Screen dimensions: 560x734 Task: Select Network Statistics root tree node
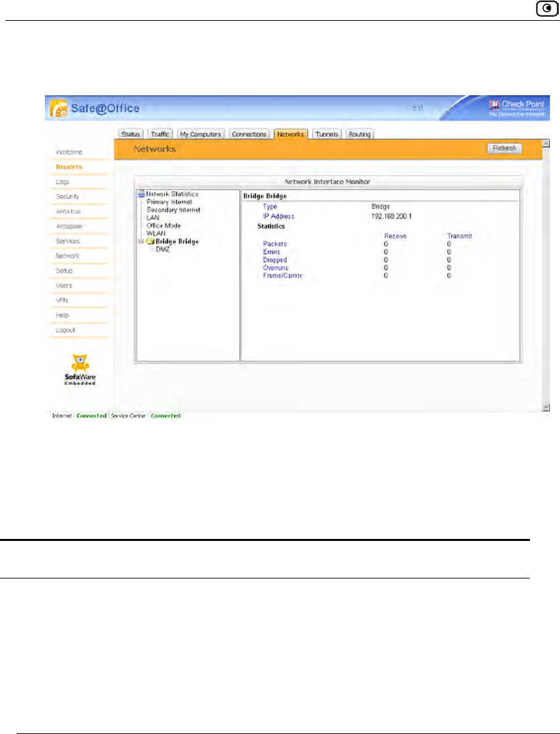click(172, 194)
